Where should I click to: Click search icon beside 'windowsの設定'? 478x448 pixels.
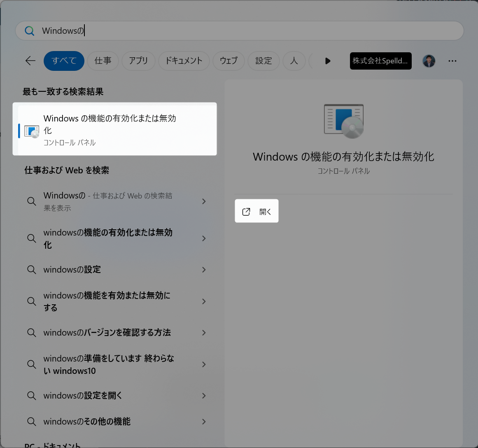point(32,270)
